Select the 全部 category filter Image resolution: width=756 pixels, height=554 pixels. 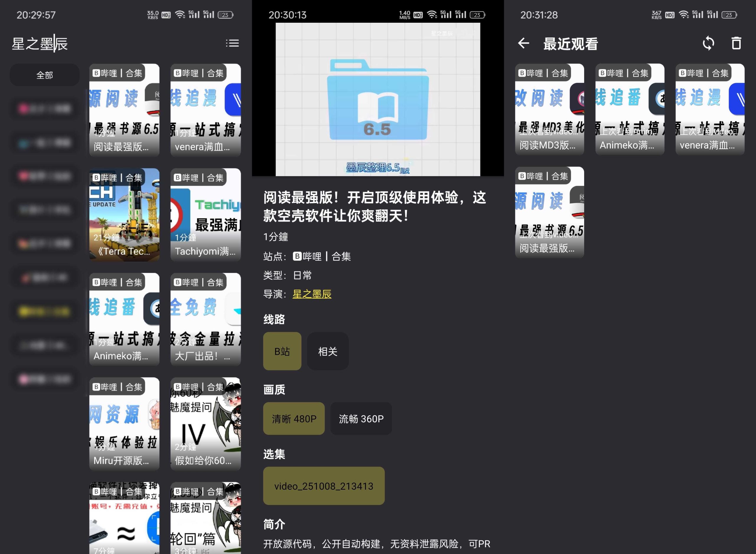pos(44,75)
